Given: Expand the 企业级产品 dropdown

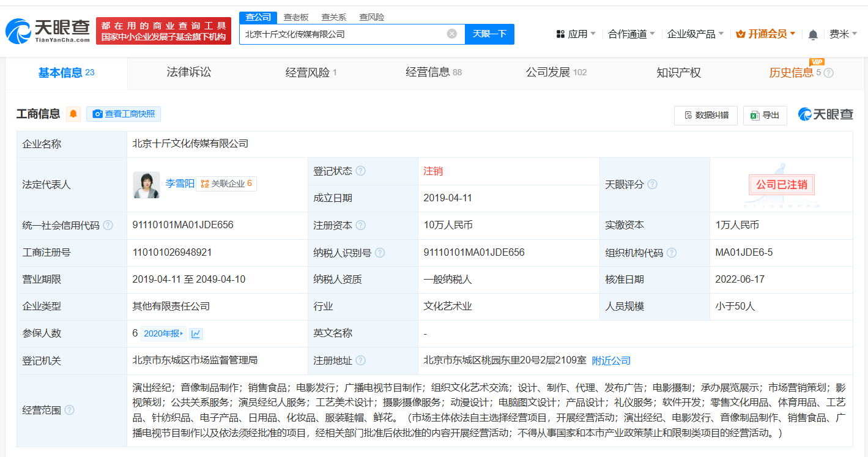Looking at the screenshot, I should (x=695, y=34).
